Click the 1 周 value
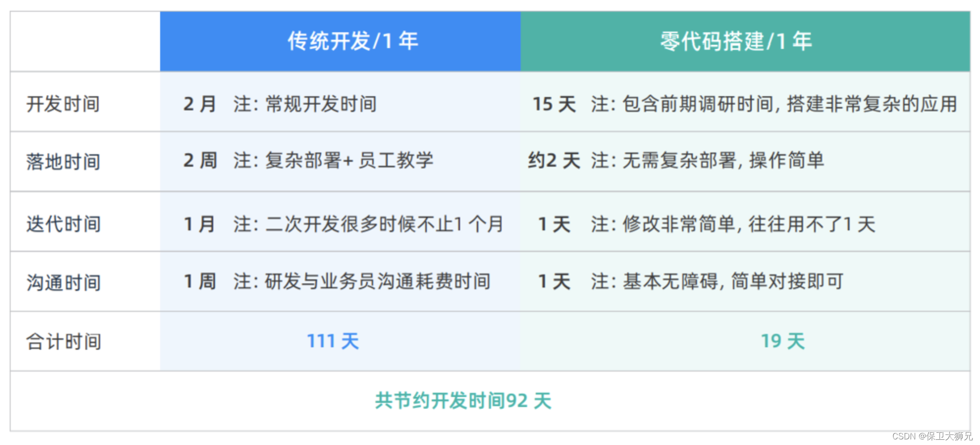This screenshot has width=980, height=445. point(200,282)
